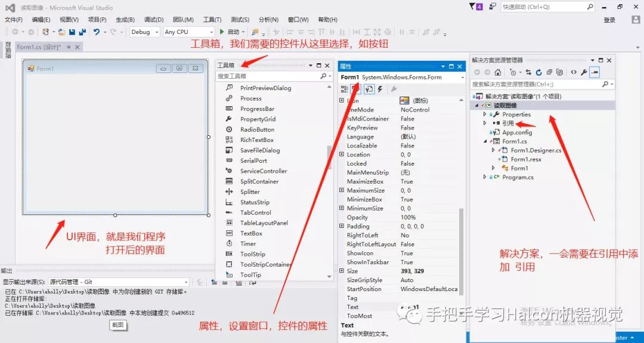
Task: Open Form1 object selector dropdown in Properties
Action: (462, 77)
